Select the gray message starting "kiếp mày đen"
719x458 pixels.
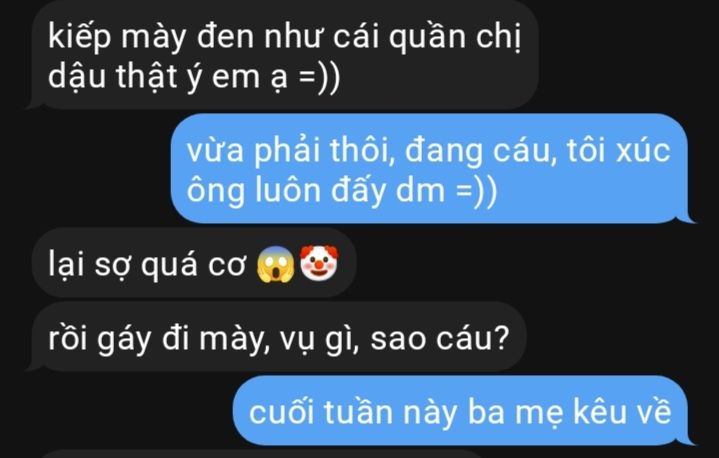[x=284, y=55]
